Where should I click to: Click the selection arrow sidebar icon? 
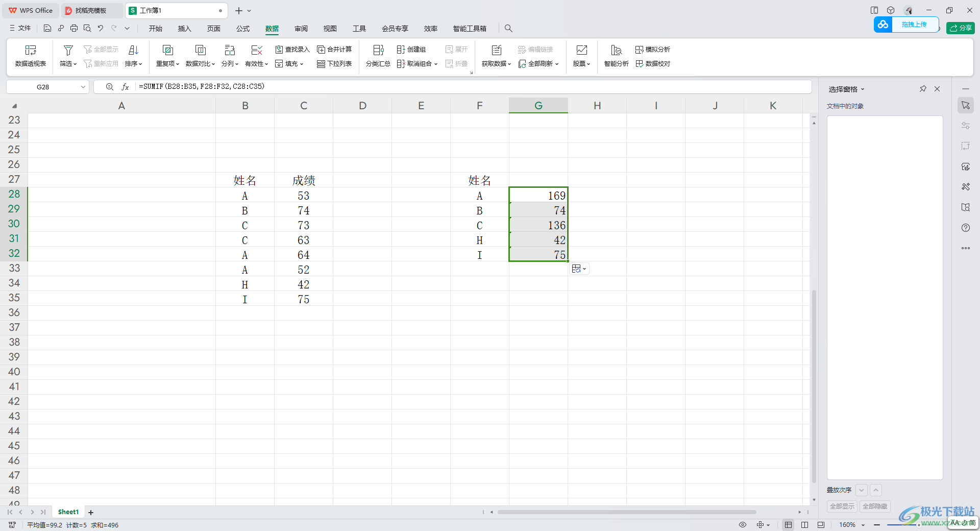click(x=966, y=105)
